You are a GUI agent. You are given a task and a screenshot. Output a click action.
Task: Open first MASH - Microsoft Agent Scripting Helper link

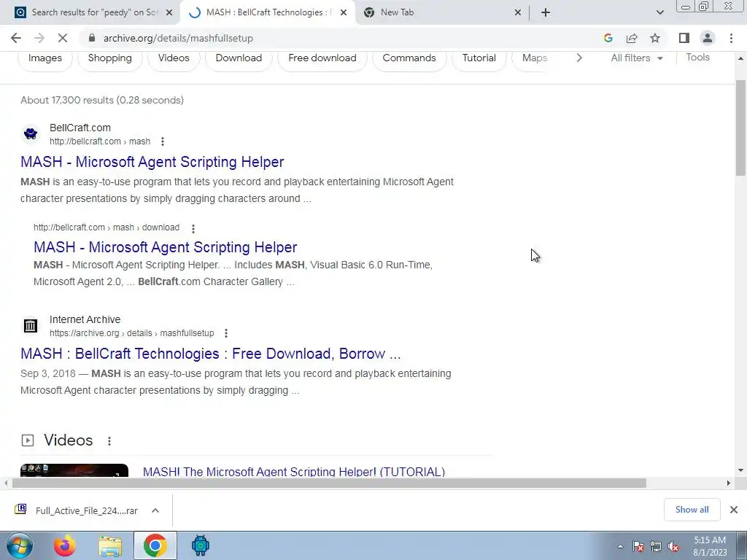point(152,162)
